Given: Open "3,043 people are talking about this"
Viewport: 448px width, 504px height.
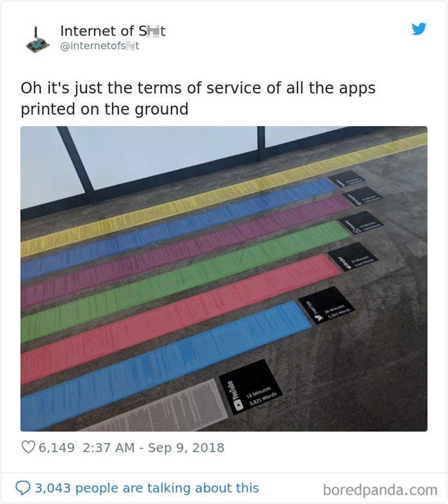Looking at the screenshot, I should (147, 488).
